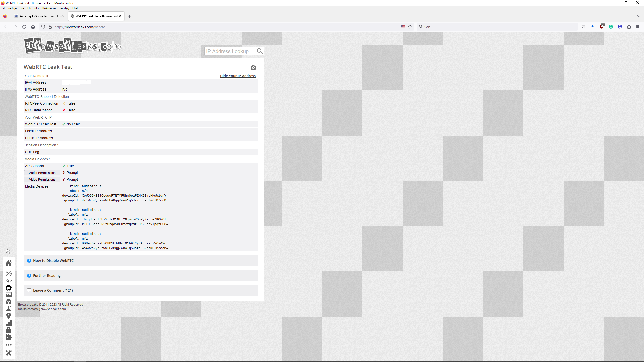Viewport: 644px width, 362px height.
Task: Open the Hide Your IP Address link
Action: click(237, 76)
